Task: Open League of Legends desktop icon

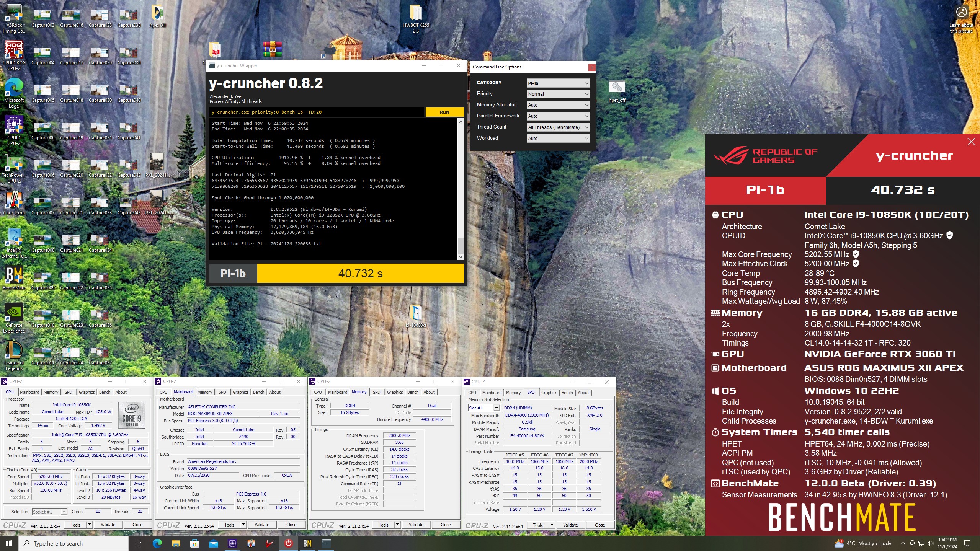Action: [14, 356]
